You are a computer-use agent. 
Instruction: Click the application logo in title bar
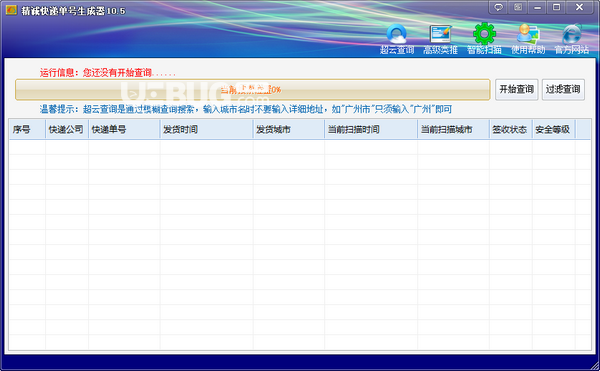click(11, 10)
